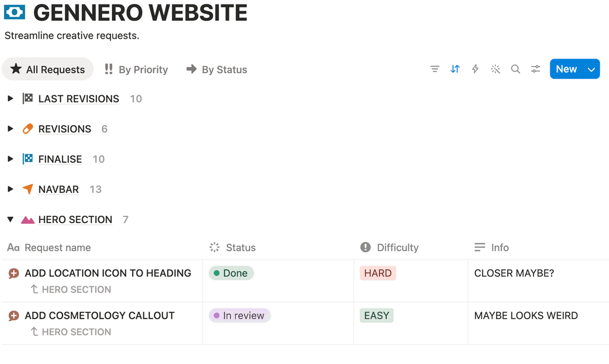Collapse the HERO SECTION group

[10, 219]
